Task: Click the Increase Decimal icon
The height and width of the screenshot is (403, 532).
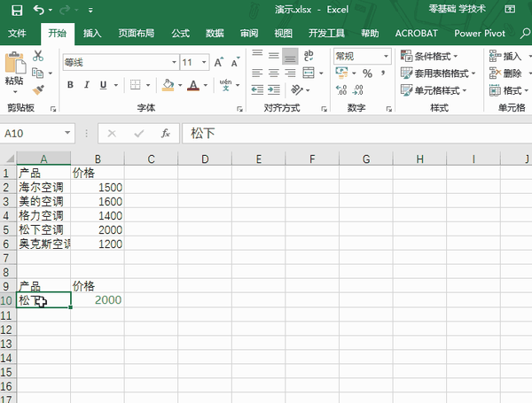Action: [341, 90]
